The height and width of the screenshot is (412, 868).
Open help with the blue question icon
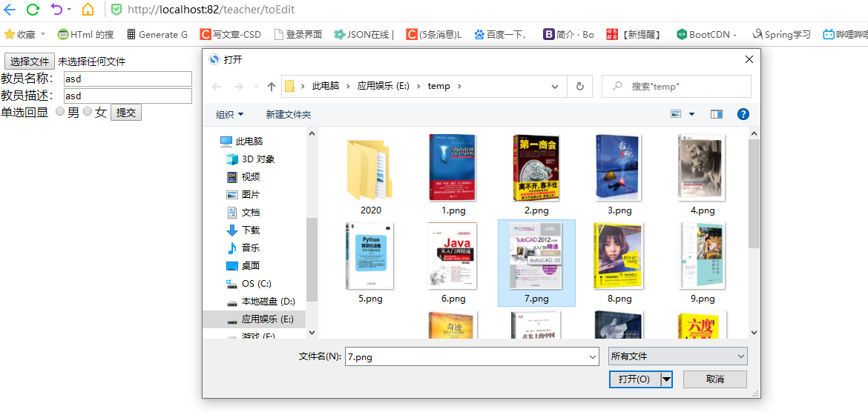click(x=743, y=114)
